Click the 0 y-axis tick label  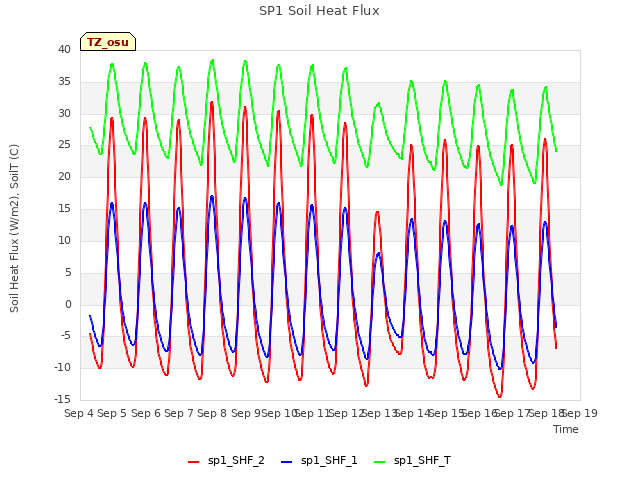click(68, 304)
